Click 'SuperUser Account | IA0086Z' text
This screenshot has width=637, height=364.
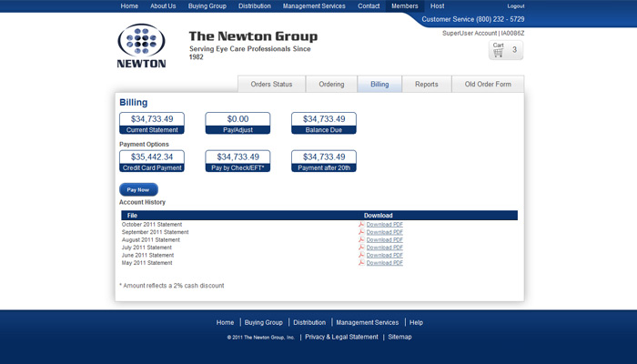483,33
